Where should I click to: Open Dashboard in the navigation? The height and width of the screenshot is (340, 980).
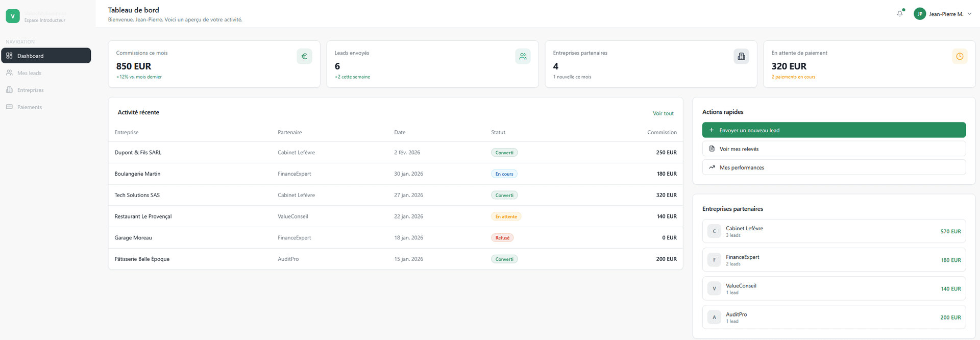click(46, 56)
